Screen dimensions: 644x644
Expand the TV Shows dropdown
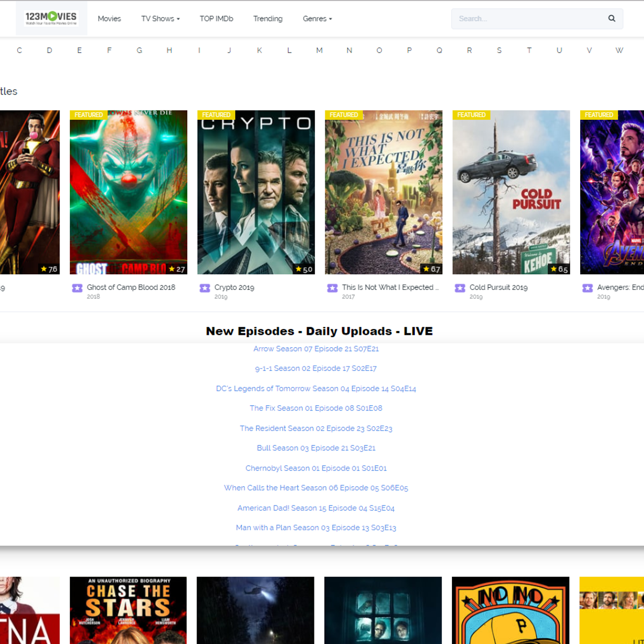pyautogui.click(x=160, y=19)
